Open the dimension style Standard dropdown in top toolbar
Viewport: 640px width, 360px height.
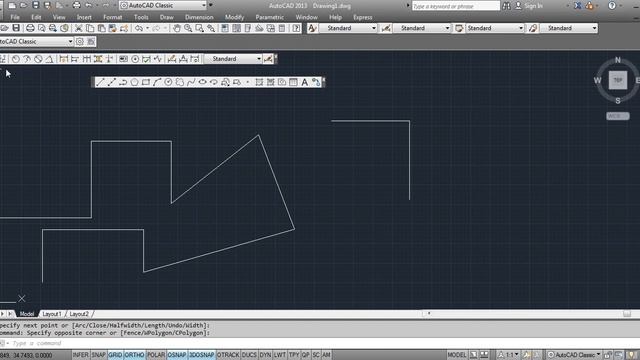(x=422, y=28)
